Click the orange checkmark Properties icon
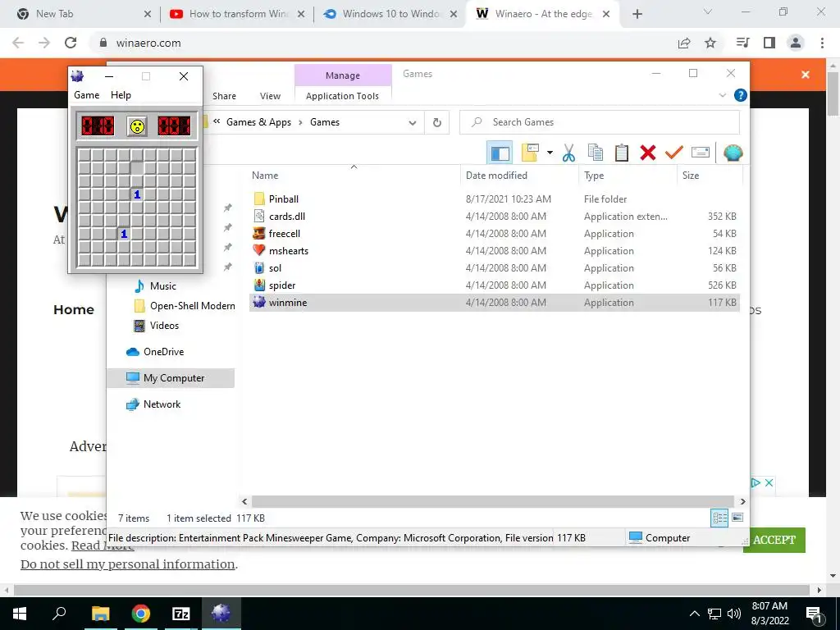 coord(674,153)
